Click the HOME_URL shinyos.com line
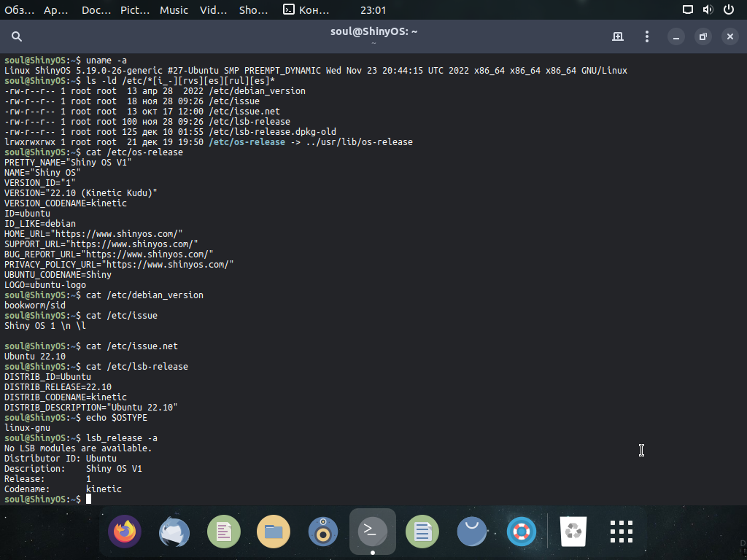This screenshot has width=747, height=560. click(x=93, y=234)
